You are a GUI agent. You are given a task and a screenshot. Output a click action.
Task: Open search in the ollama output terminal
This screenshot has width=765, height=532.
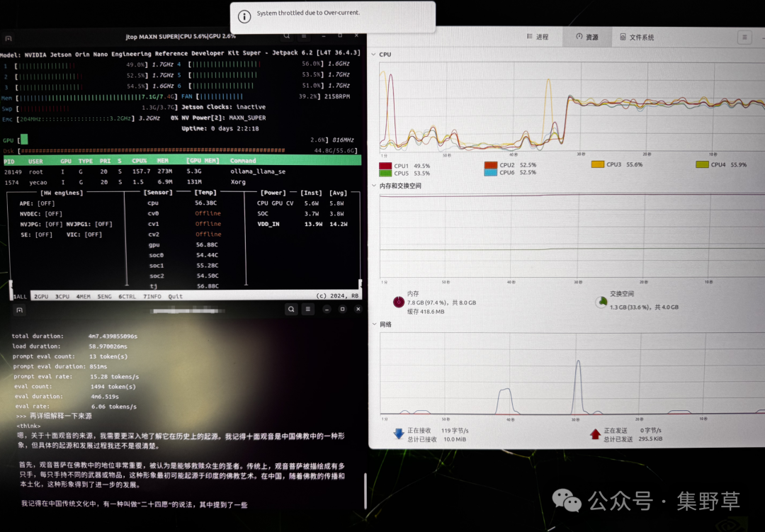click(291, 309)
